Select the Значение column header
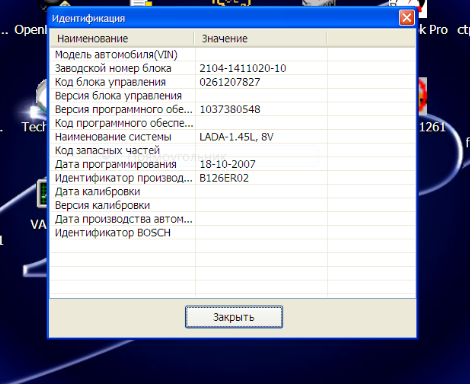 [260, 39]
